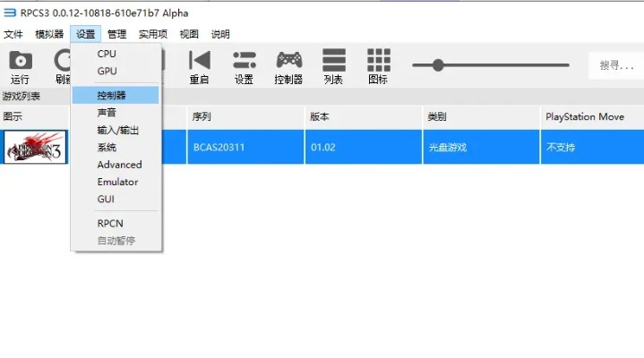Expand the 实用项 menu in the menu bar
Image resolution: width=644 pixels, height=358 pixels.
pos(152,34)
